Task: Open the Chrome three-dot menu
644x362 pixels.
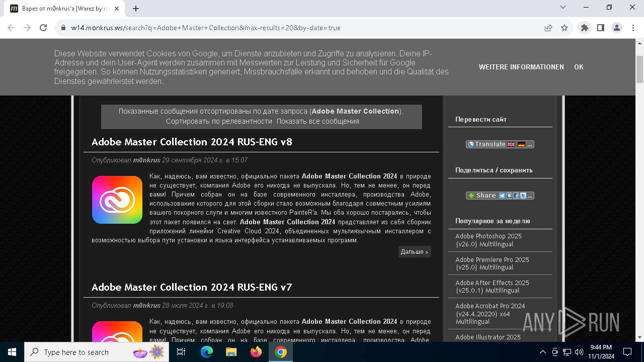Action: click(632, 28)
